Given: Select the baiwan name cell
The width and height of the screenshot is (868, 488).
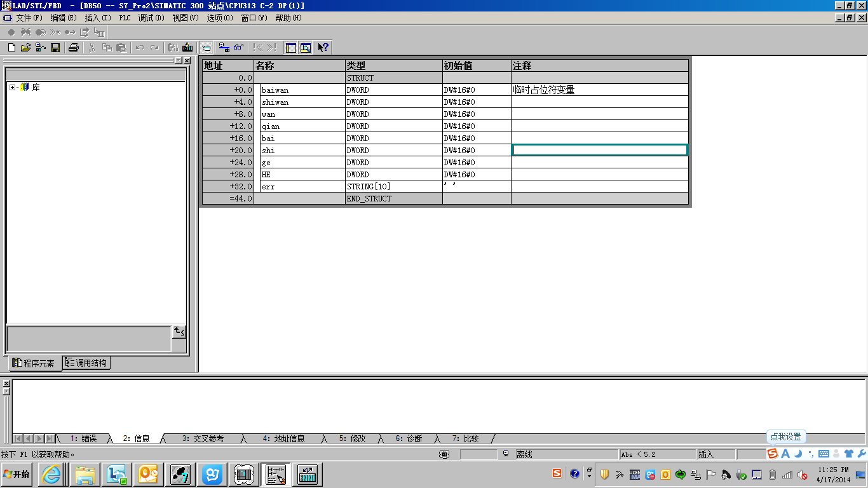Looking at the screenshot, I should [302, 90].
